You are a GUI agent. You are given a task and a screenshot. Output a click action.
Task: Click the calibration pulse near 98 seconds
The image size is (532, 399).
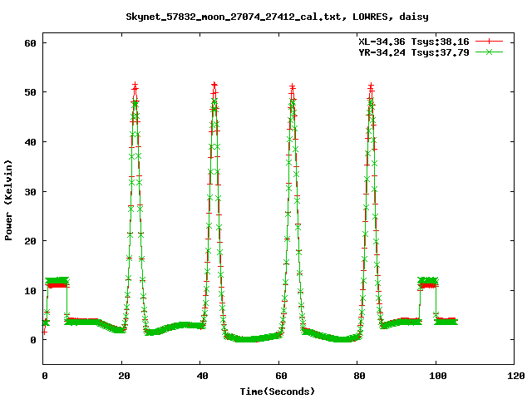tap(428, 283)
